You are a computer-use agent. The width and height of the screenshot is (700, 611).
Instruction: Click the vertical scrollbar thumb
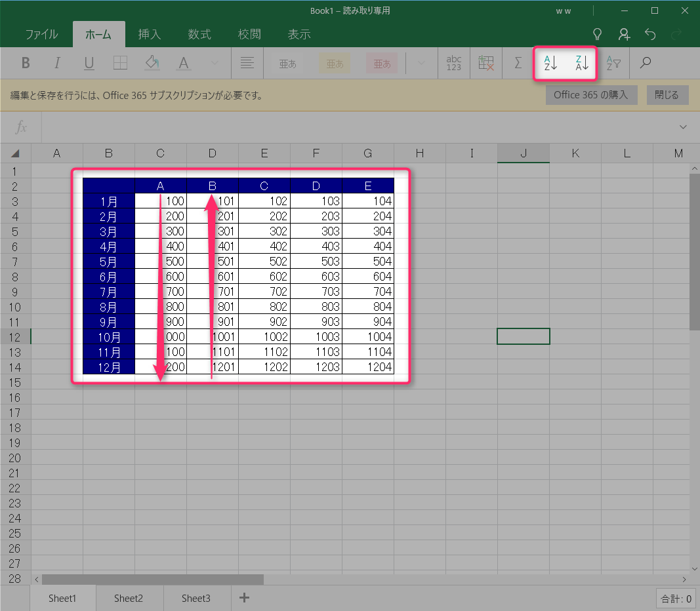click(x=695, y=252)
